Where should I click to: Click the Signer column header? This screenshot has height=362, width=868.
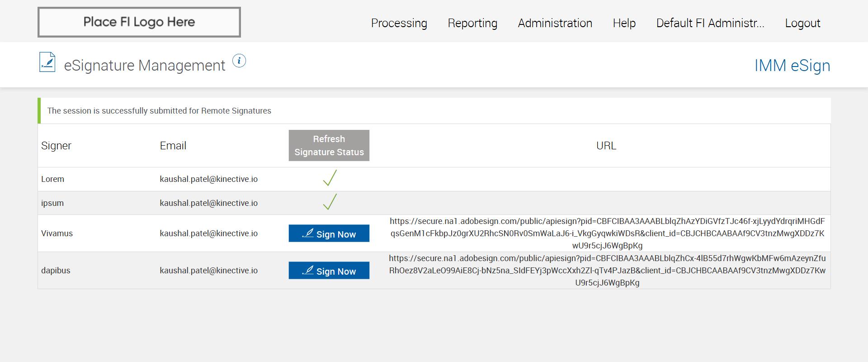pos(56,146)
